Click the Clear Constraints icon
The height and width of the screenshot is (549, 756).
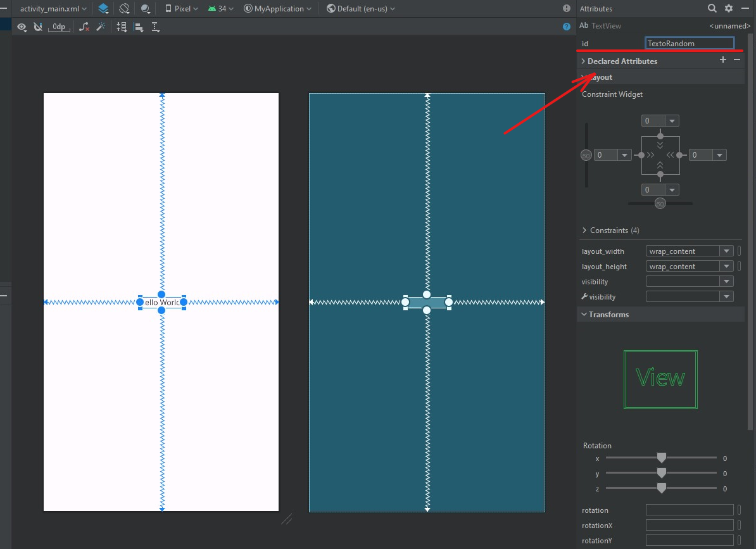[84, 27]
